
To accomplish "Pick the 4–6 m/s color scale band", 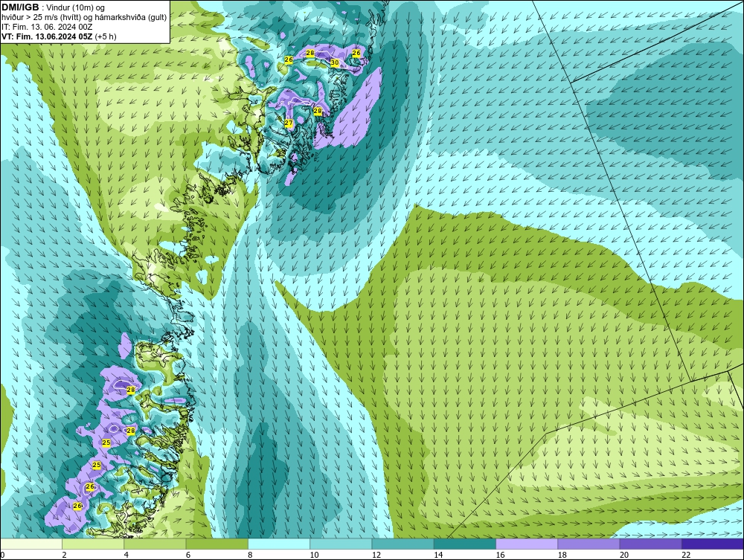I will [155, 544].
